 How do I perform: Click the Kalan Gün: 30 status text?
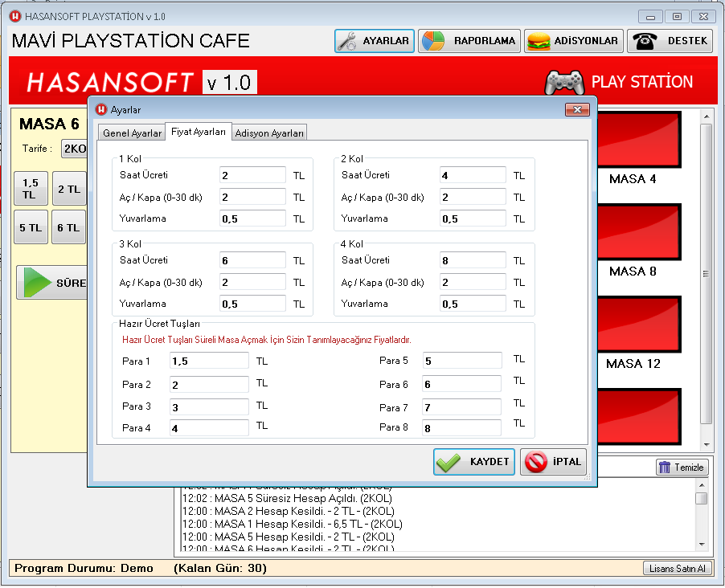click(x=220, y=568)
